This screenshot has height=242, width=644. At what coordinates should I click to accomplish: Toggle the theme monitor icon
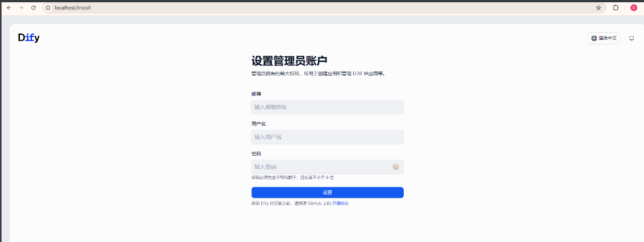[632, 38]
